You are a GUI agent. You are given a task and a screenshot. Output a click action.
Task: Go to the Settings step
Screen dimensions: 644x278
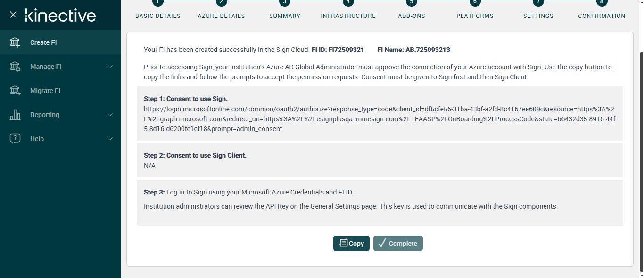point(538,16)
